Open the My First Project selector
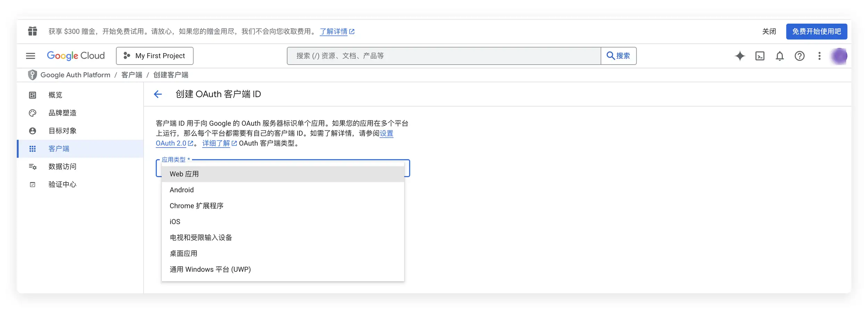The width and height of the screenshot is (868, 310). tap(155, 56)
